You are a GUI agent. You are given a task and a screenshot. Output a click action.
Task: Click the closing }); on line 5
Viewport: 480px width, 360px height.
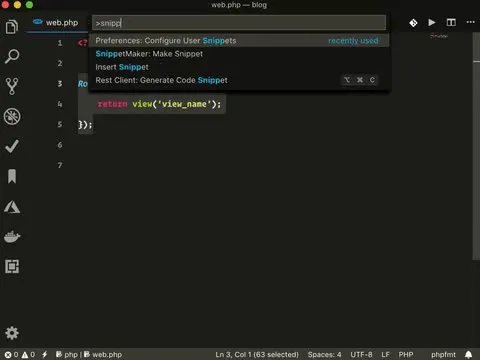(85, 125)
